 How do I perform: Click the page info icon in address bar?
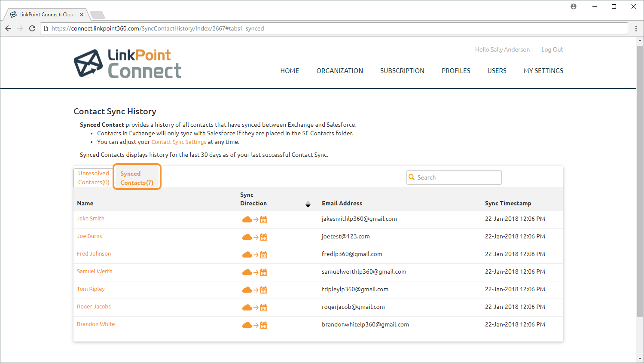(x=46, y=28)
